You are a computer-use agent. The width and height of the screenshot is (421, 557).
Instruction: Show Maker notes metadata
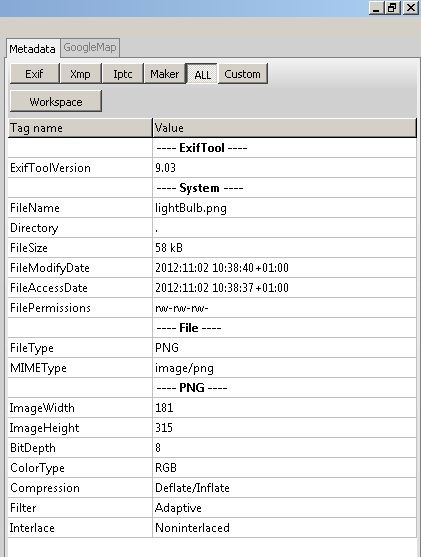pyautogui.click(x=164, y=74)
